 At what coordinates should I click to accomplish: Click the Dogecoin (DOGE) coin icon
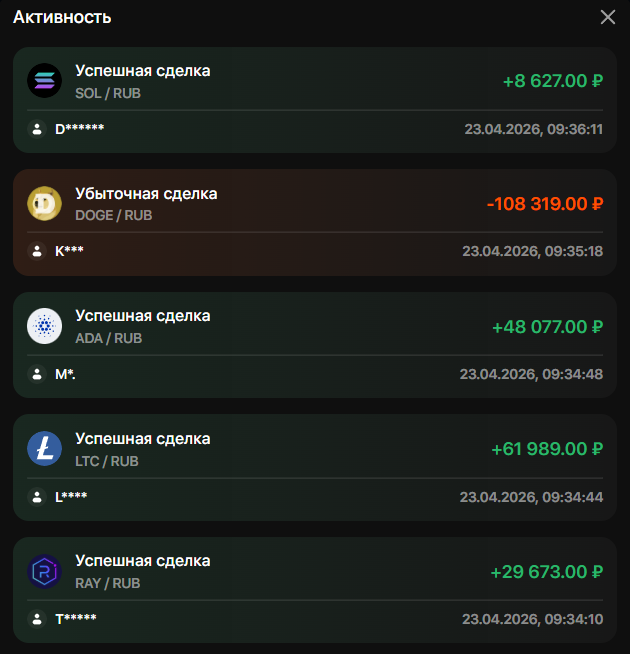[44, 204]
